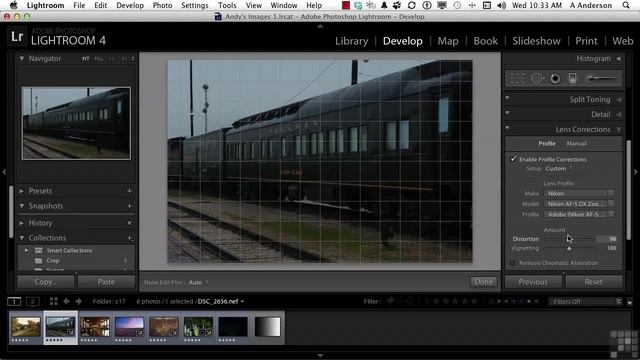The width and height of the screenshot is (640, 360).
Task: Select the gradient thumbnail in filmstrip
Action: point(268,327)
